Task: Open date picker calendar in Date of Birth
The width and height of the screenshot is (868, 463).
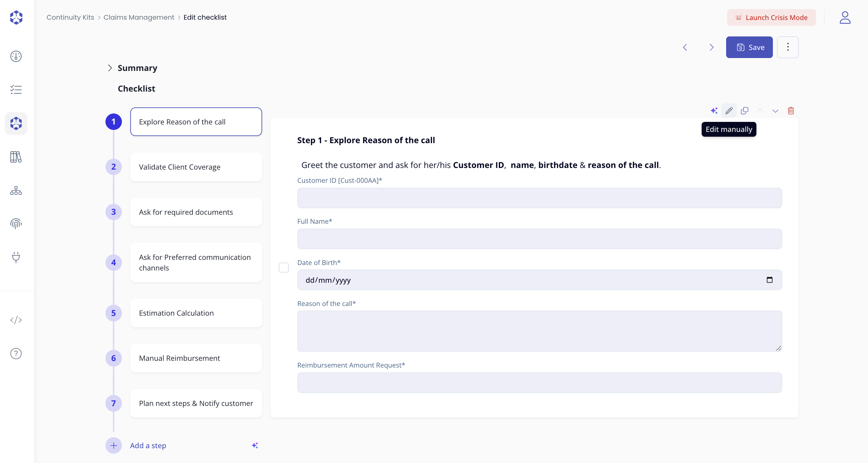Action: tap(769, 280)
